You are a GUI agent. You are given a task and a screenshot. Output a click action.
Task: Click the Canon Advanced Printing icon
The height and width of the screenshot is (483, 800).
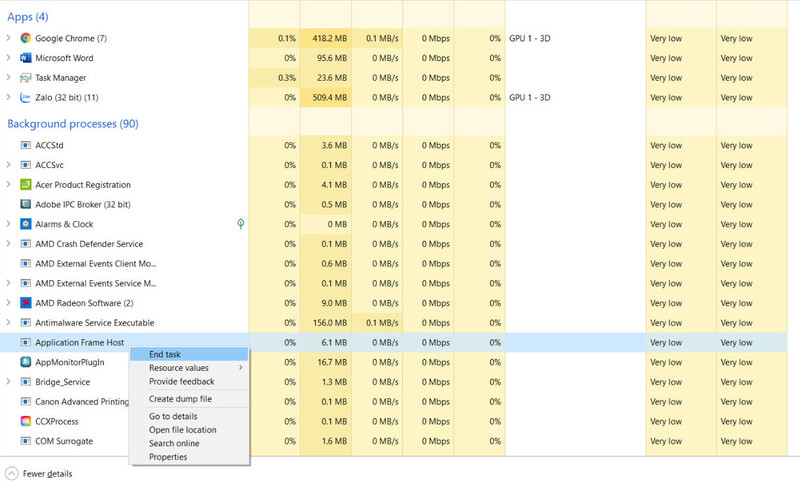point(26,402)
